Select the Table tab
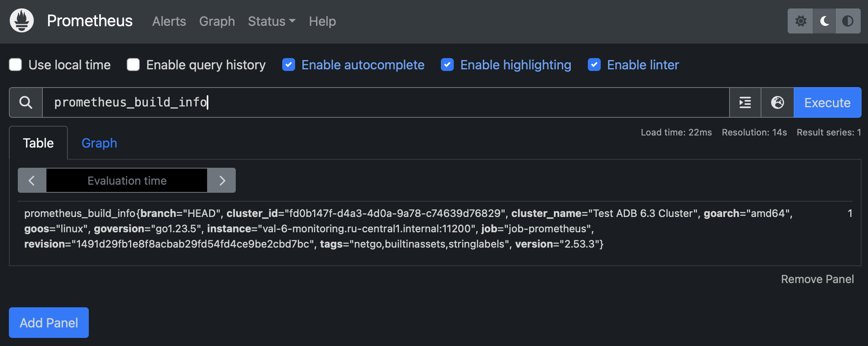 click(38, 143)
